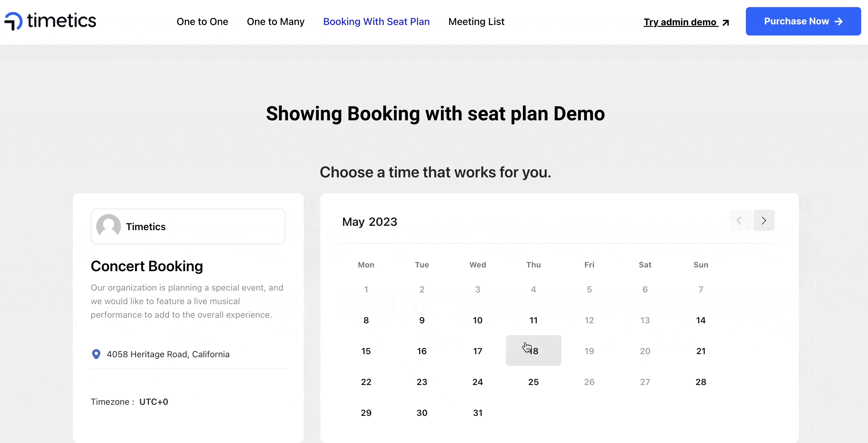868x443 pixels.
Task: Click on date 11 Thursday
Action: (533, 321)
